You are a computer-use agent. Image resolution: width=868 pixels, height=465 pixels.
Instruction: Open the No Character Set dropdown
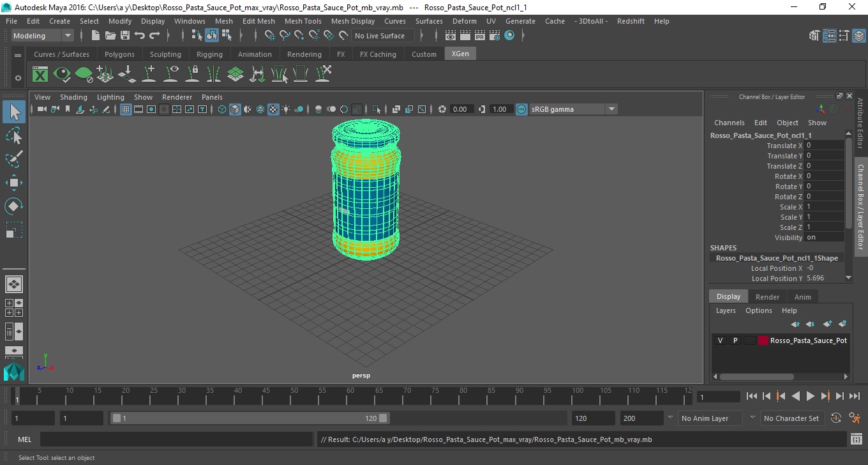point(792,418)
